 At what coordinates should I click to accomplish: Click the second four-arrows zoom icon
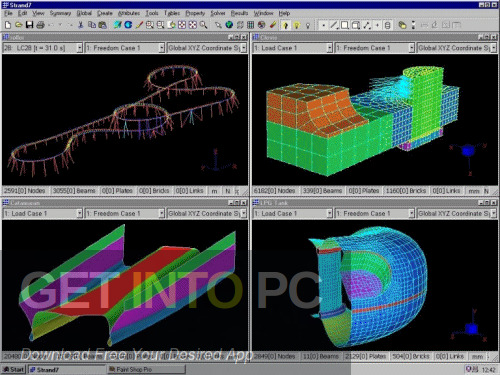pyautogui.click(x=193, y=25)
